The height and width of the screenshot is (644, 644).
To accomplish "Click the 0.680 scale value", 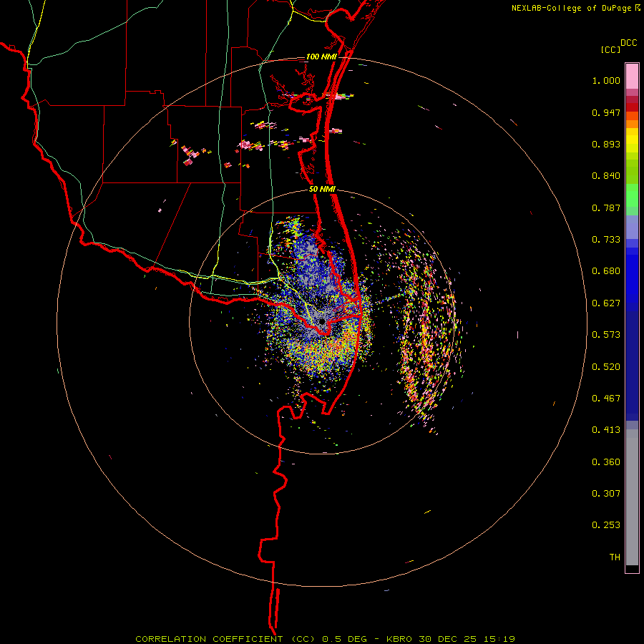I will [606, 271].
